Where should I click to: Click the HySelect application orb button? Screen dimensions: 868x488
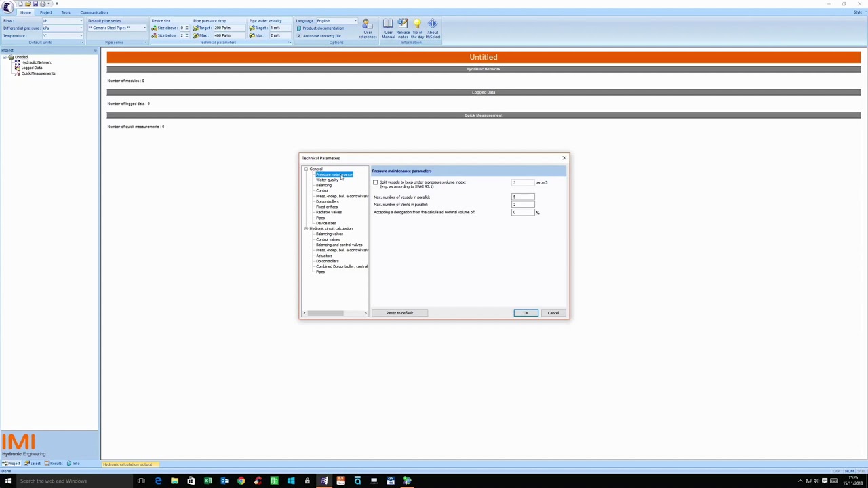click(7, 7)
